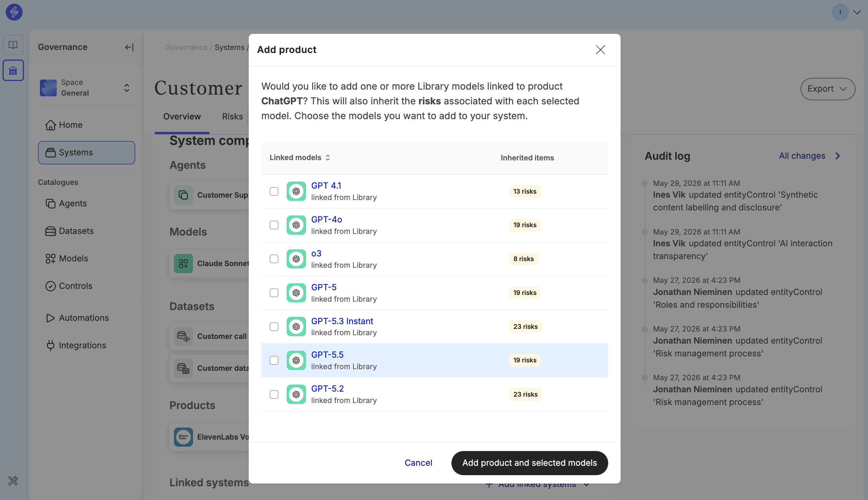Click the Governance breadcrumb link
The width and height of the screenshot is (868, 500).
click(186, 47)
